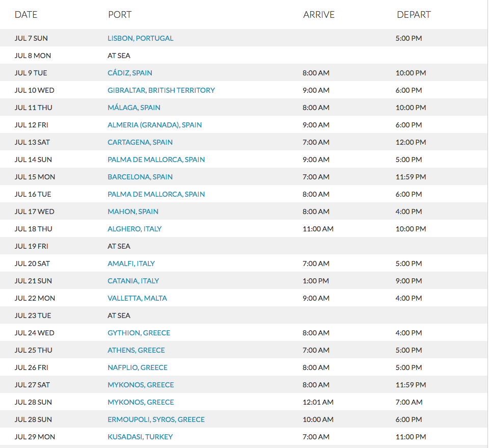This screenshot has width=489, height=448.
Task: Open the Gythion, Greece port link
Action: 139,333
